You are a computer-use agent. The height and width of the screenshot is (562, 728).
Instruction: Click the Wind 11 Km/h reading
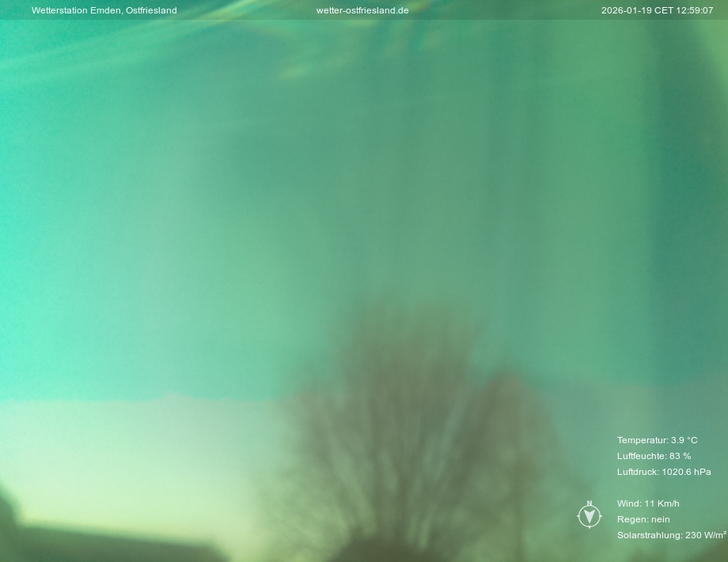[648, 503]
